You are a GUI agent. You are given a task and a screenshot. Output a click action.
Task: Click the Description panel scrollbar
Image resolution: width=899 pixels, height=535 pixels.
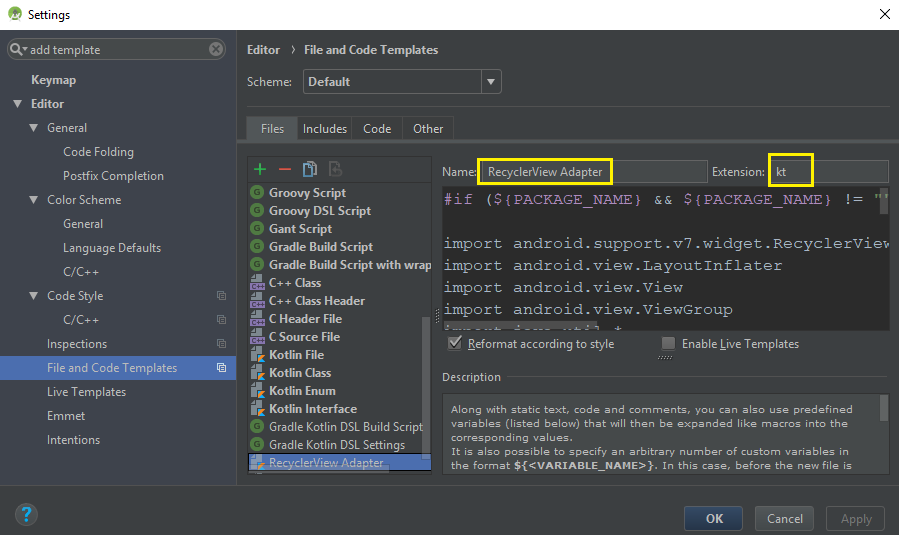click(x=884, y=408)
